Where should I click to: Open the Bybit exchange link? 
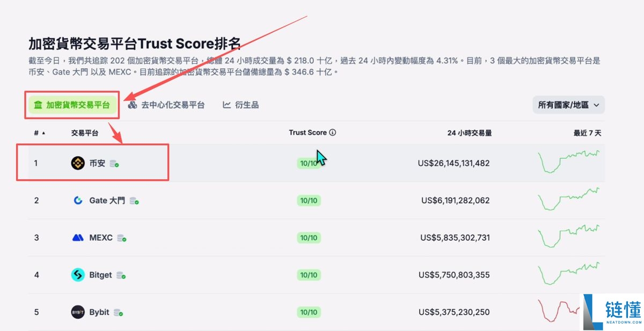click(99, 312)
